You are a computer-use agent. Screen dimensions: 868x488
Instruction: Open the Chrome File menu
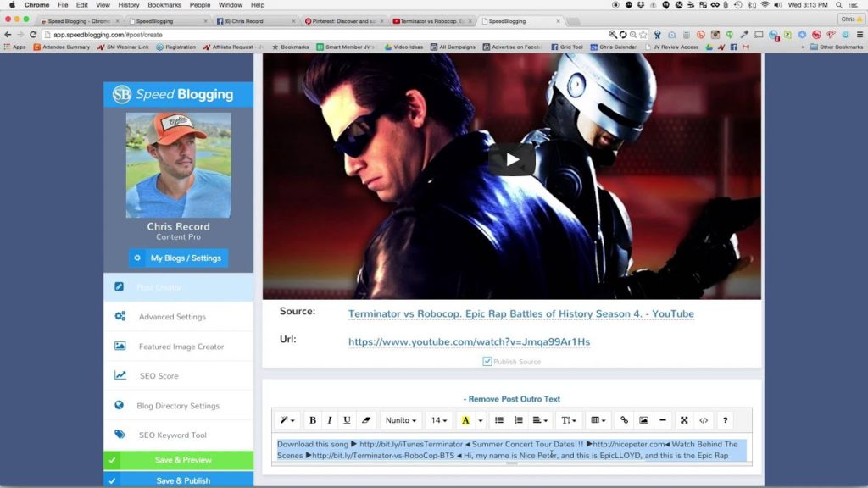pyautogui.click(x=63, y=5)
